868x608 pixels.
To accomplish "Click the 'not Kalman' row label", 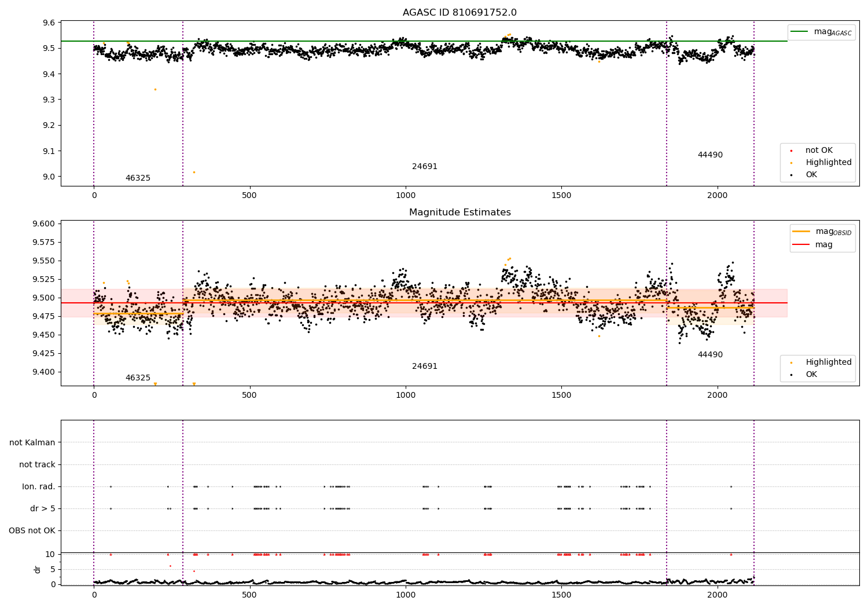I will click(x=32, y=443).
